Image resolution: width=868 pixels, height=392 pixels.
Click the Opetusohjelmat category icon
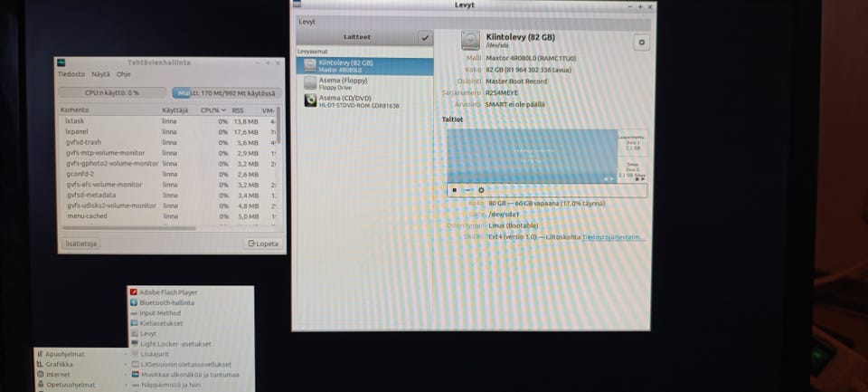[40, 385]
